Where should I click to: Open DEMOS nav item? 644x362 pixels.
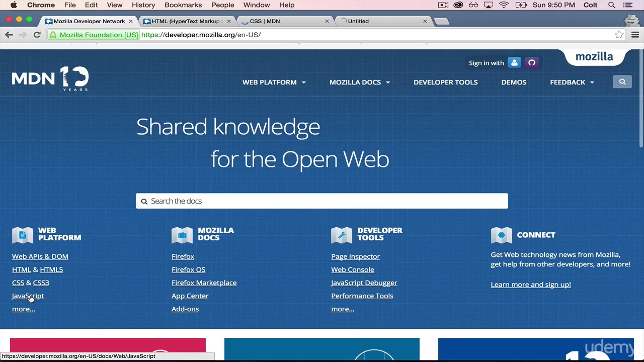coord(514,82)
